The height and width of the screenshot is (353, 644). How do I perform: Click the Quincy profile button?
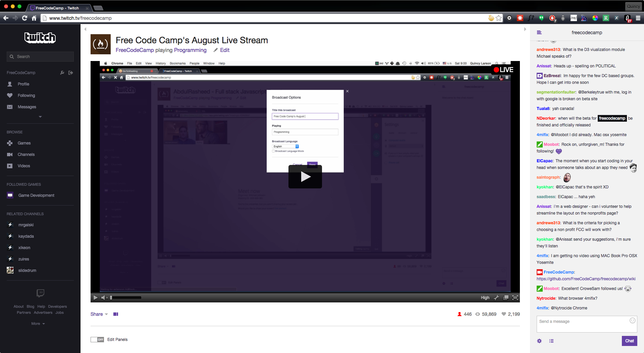click(x=633, y=6)
